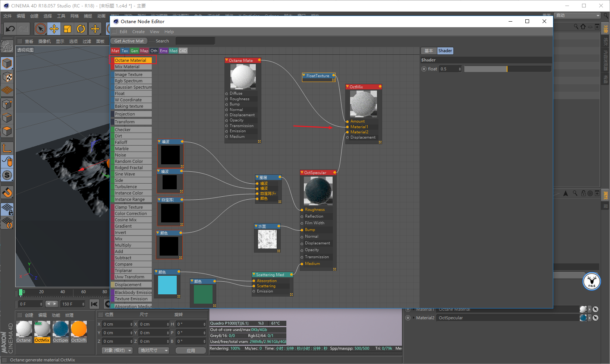The image size is (610, 364).
Task: Open the View menu in Node Editor
Action: tap(154, 32)
